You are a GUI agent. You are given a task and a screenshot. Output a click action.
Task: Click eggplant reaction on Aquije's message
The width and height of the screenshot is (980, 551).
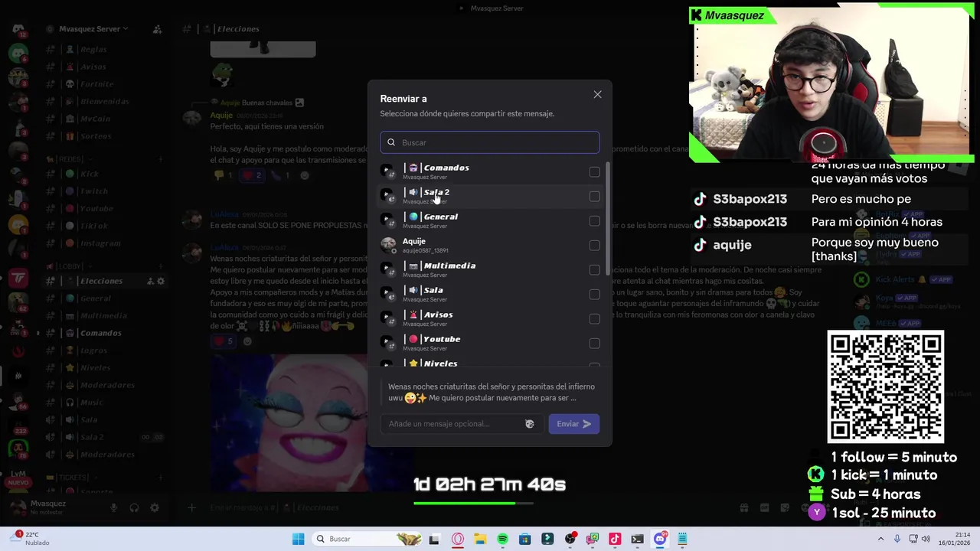point(280,175)
